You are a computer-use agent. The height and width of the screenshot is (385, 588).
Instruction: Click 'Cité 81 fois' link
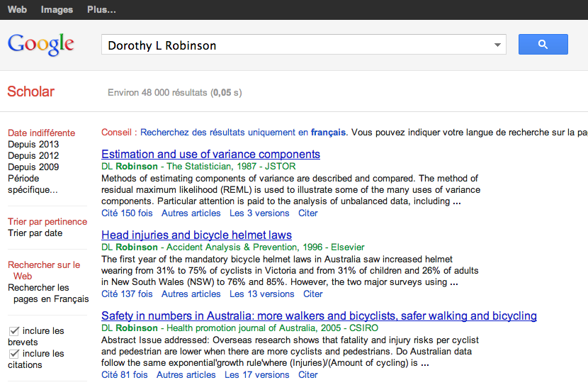pos(125,374)
